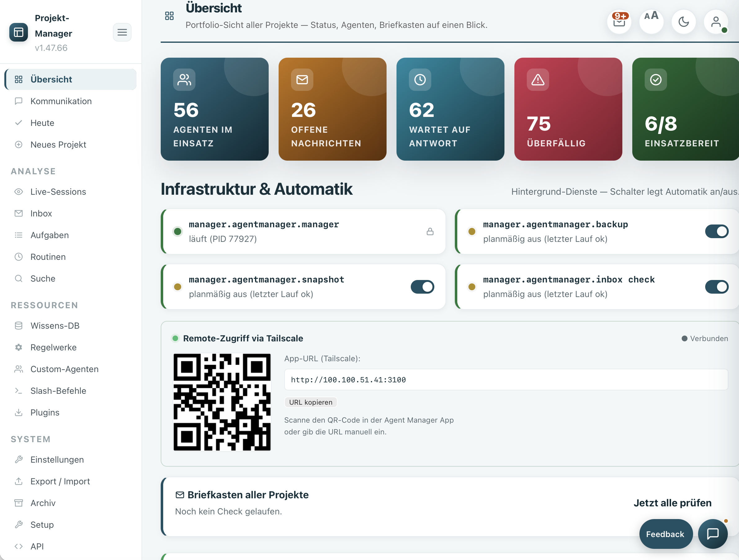The height and width of the screenshot is (560, 739).
Task: Open the chat bubble floating button
Action: point(713,534)
